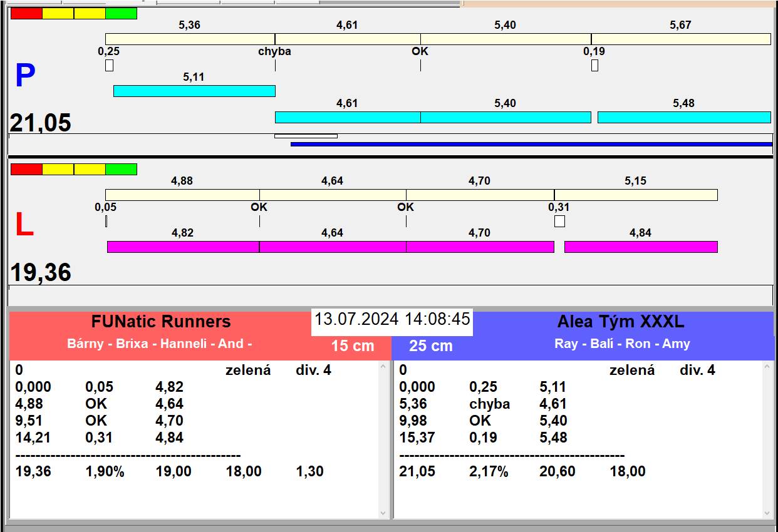The width and height of the screenshot is (778, 532).
Task: Click the date and time field
Action: point(392,319)
